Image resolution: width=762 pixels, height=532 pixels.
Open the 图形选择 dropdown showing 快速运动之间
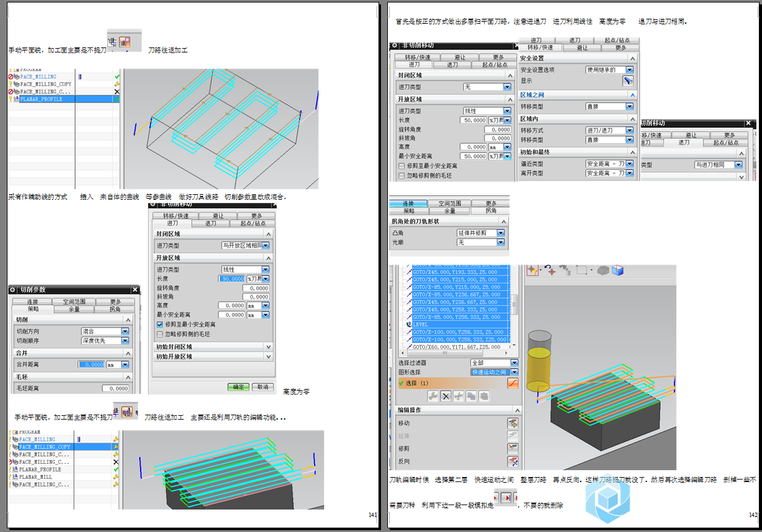[x=494, y=372]
